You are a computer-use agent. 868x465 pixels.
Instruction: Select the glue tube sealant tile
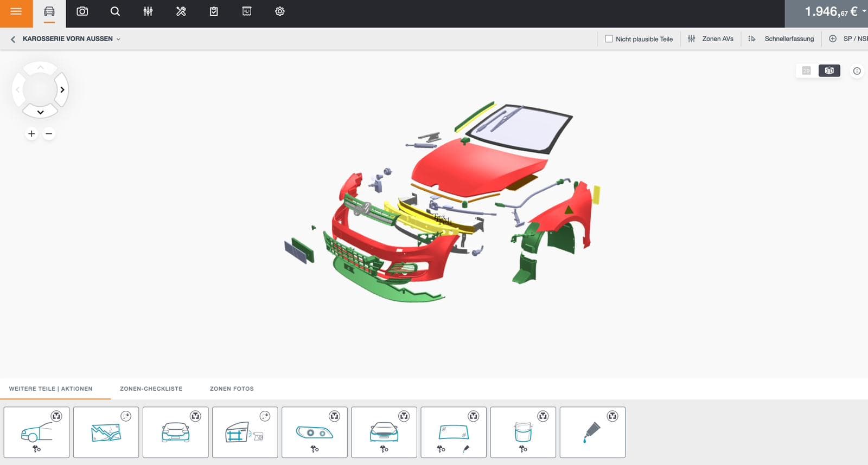(592, 432)
